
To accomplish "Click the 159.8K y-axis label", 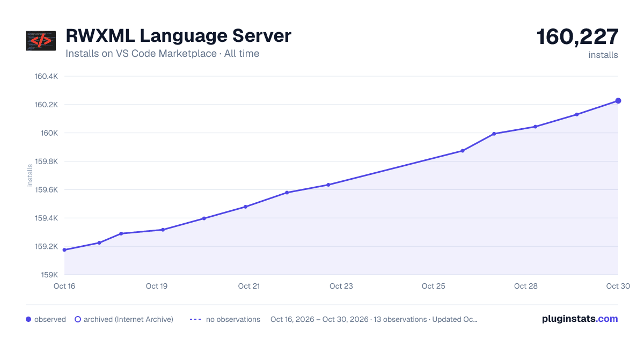I will click(46, 161).
